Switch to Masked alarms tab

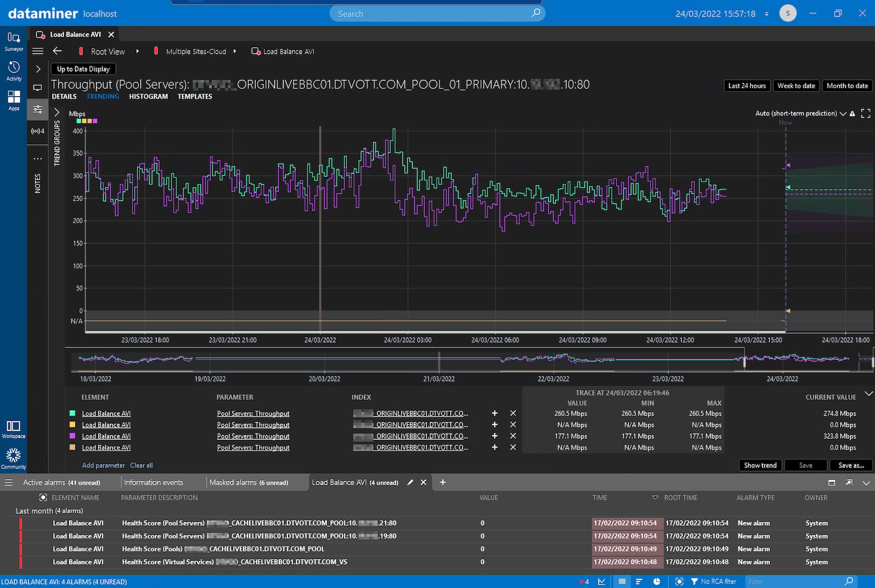(249, 483)
